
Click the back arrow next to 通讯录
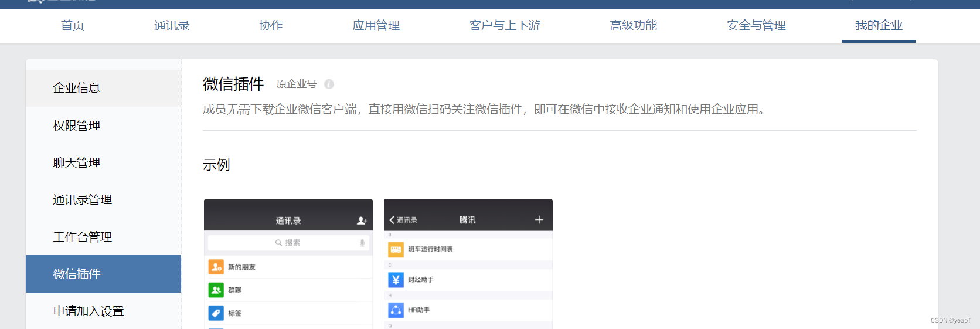coord(392,220)
